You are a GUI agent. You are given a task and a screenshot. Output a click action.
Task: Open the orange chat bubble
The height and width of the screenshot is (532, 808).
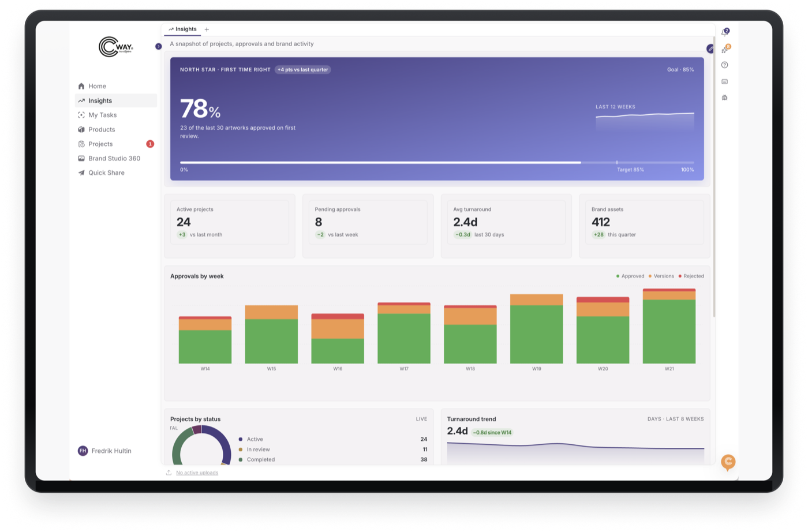pyautogui.click(x=728, y=462)
